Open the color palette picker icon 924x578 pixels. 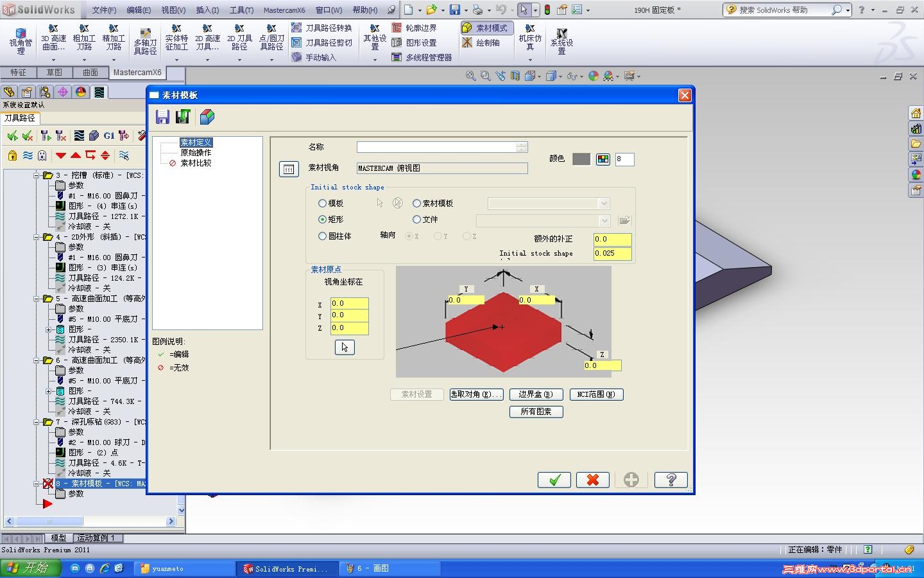coord(603,159)
